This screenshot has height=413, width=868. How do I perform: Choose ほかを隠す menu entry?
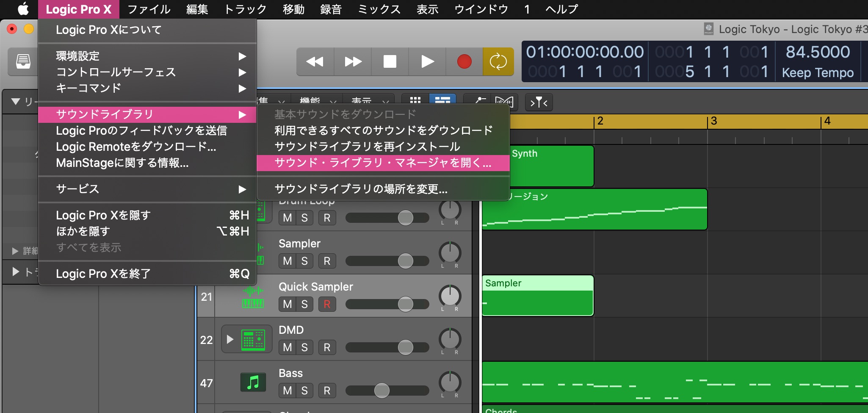pyautogui.click(x=147, y=231)
